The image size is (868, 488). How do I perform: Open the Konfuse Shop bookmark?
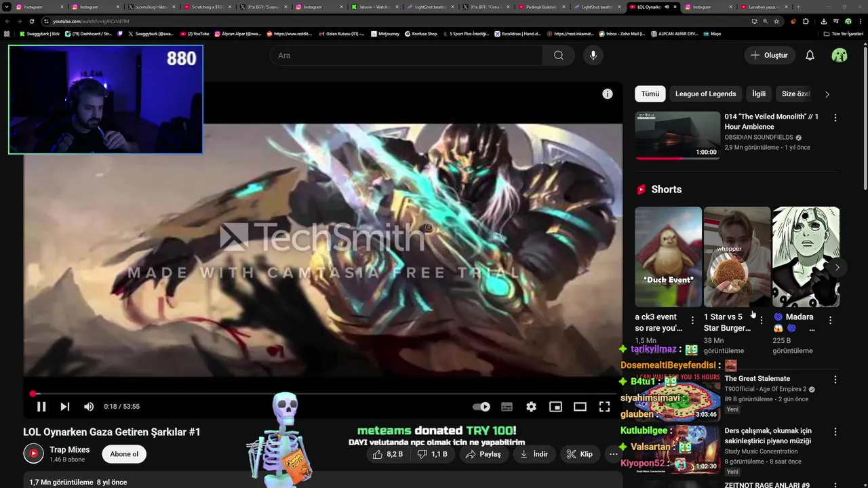(x=420, y=33)
